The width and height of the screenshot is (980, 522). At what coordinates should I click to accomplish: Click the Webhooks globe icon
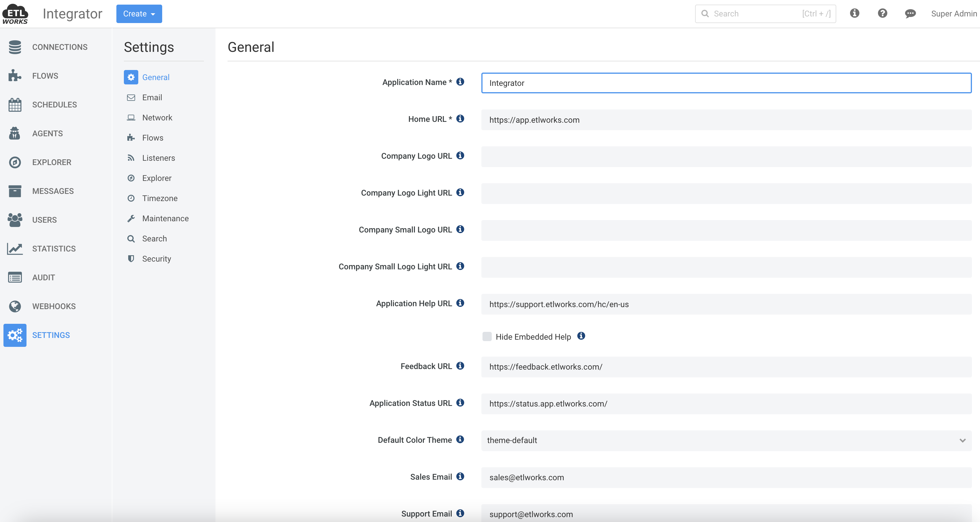pyautogui.click(x=15, y=306)
